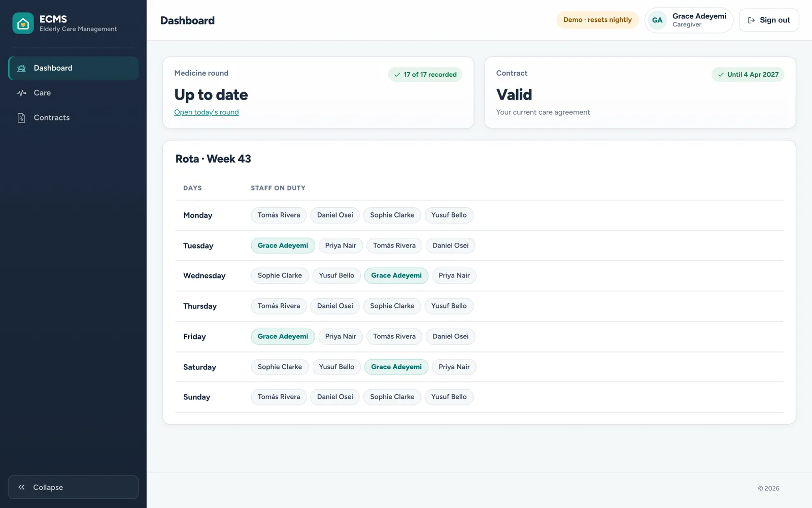Viewport: 812px width, 508px height.
Task: Open today's round link
Action: click(206, 112)
